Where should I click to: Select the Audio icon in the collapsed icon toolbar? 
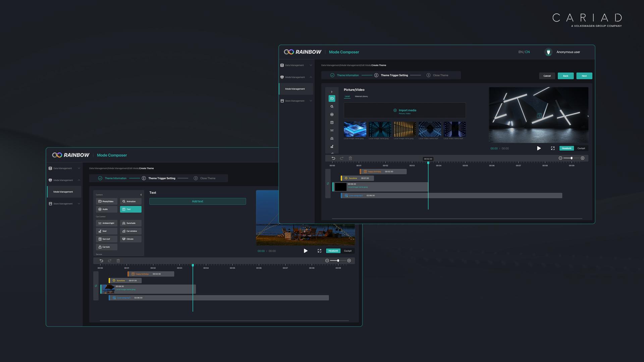pos(332,115)
